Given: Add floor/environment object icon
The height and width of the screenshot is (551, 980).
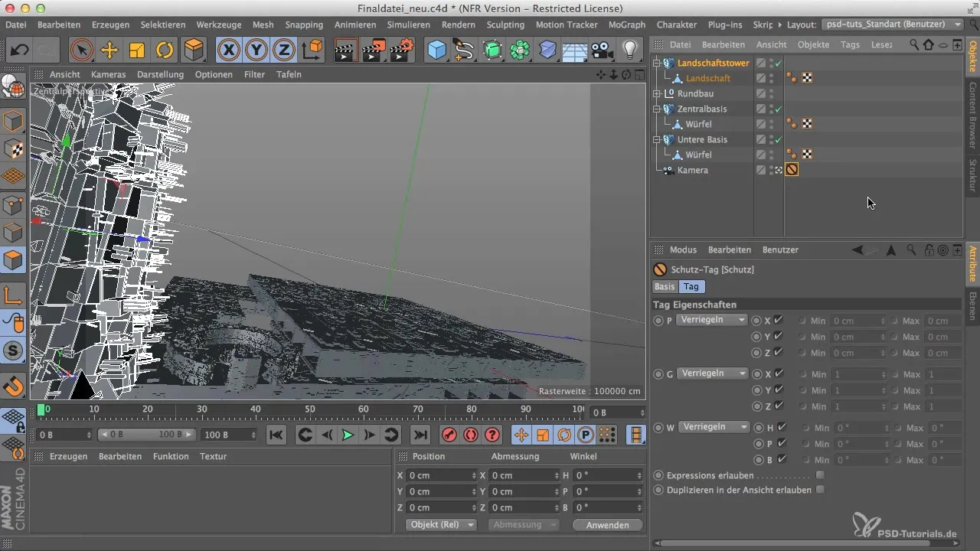Looking at the screenshot, I should point(575,51).
